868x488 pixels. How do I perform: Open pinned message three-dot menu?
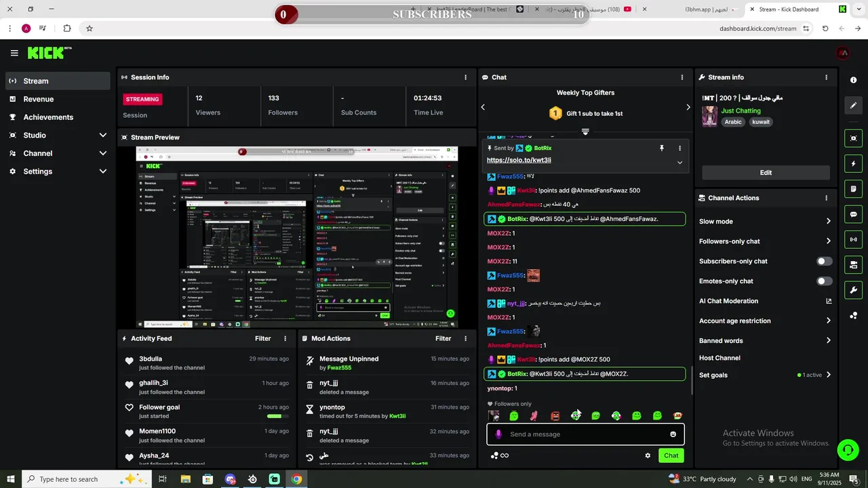click(x=679, y=148)
